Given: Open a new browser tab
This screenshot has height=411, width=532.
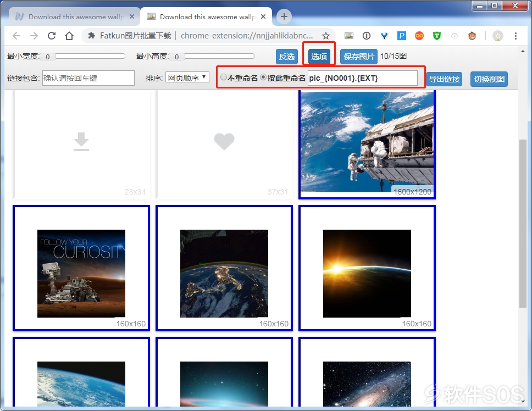Looking at the screenshot, I should (x=284, y=16).
